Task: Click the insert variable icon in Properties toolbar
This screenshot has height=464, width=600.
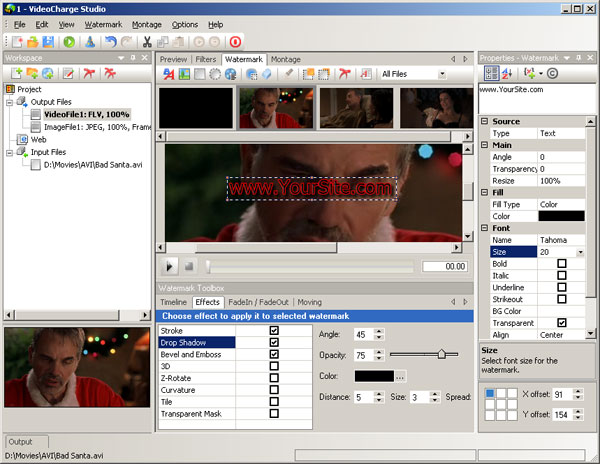Action: pos(530,73)
